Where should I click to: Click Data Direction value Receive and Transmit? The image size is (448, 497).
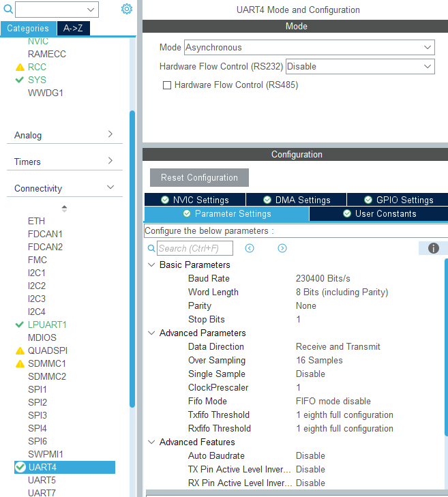tap(338, 347)
